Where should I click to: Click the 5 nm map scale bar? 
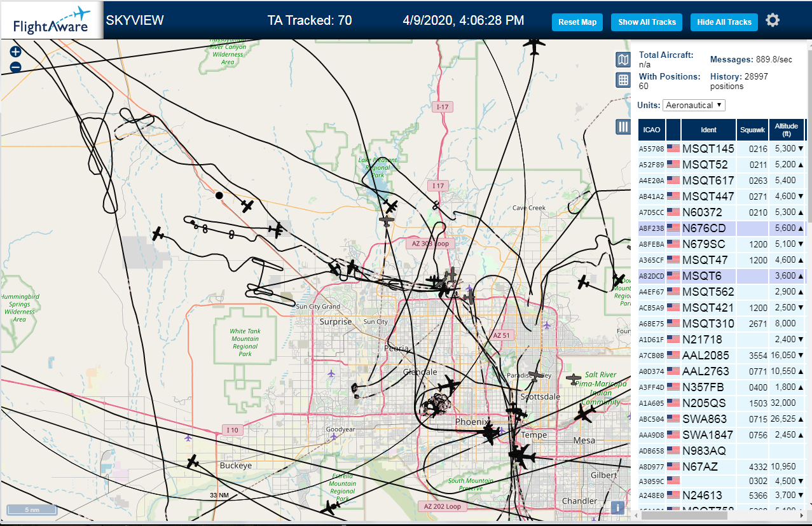click(32, 509)
